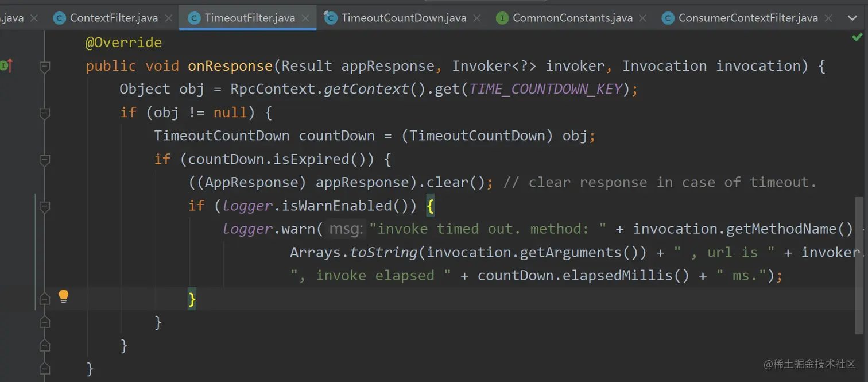Viewport: 868px width, 382px height.
Task: Close the ContextFilter.java tab
Action: coord(168,18)
